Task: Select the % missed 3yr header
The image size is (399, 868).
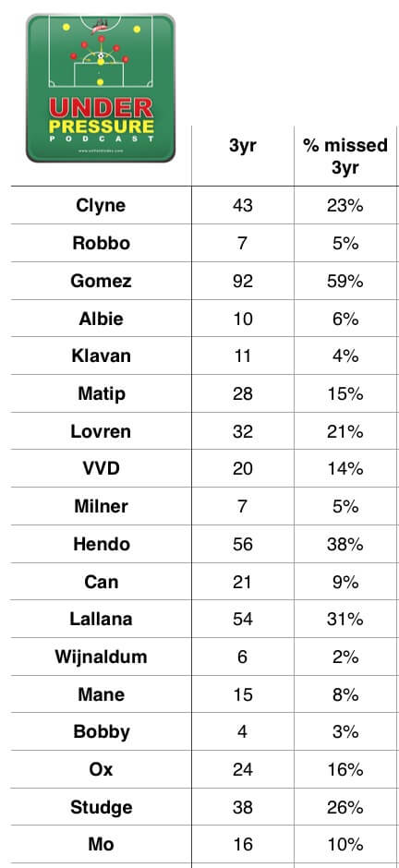Action: [x=345, y=156]
